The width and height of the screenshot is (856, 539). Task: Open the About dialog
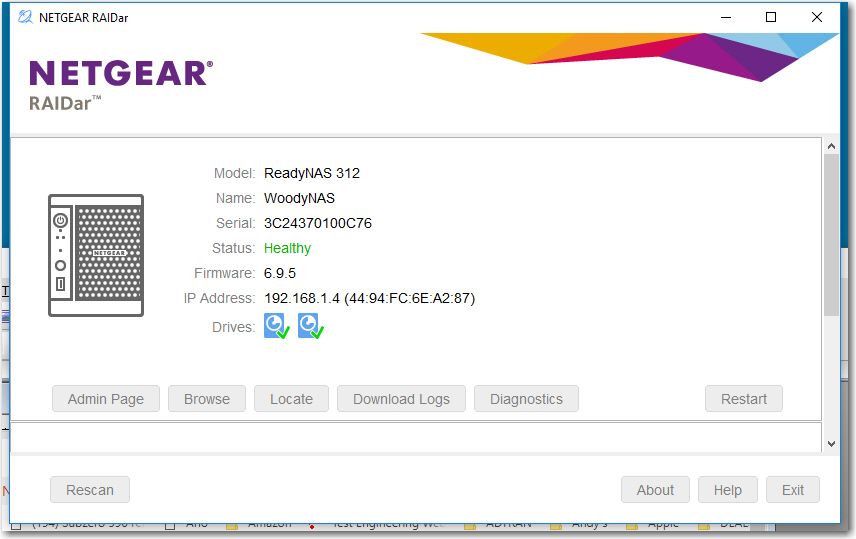coord(655,490)
